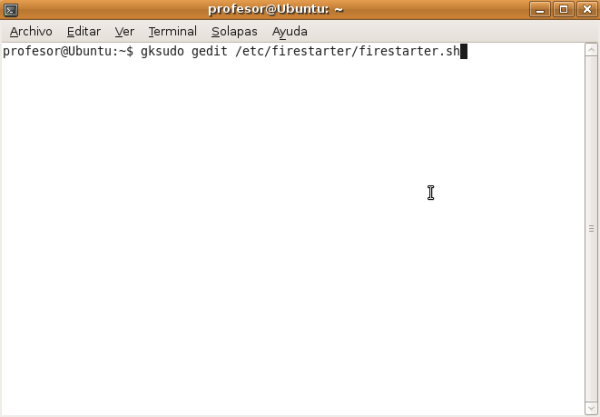This screenshot has width=600, height=417.
Task: Open the Editar menu
Action: click(x=84, y=31)
